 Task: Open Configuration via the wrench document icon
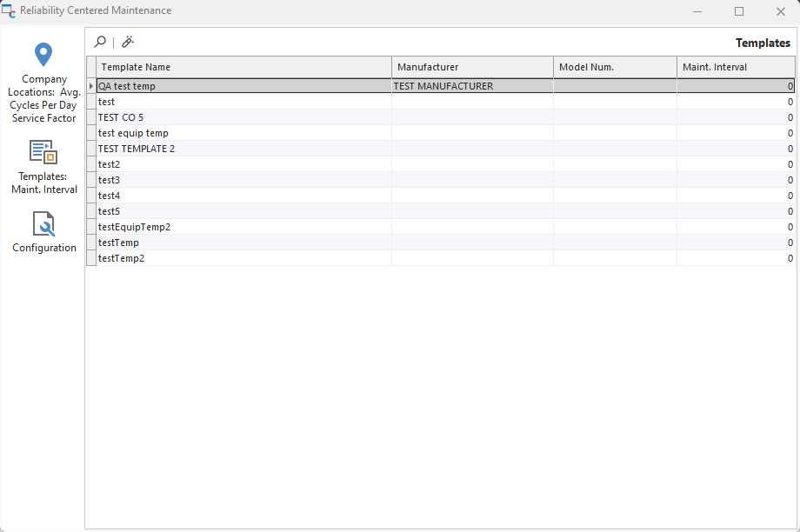[43, 224]
